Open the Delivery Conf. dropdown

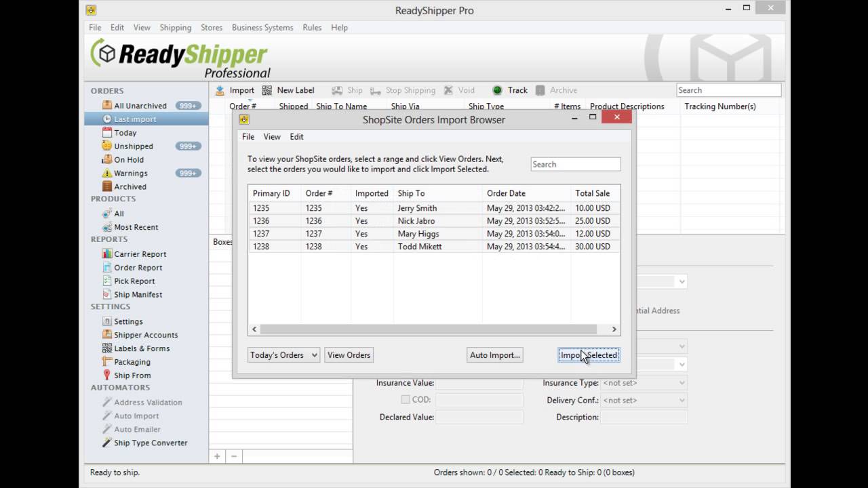[644, 401]
